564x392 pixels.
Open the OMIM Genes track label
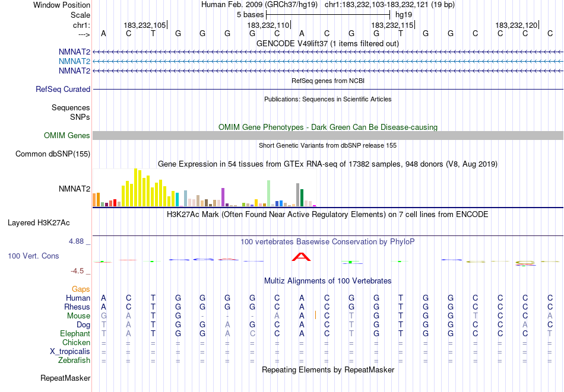(67, 135)
